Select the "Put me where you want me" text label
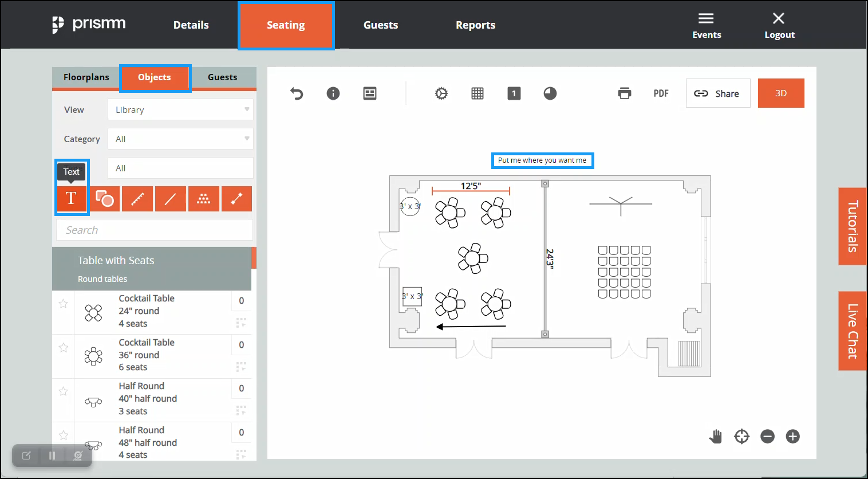The width and height of the screenshot is (868, 479). point(542,160)
